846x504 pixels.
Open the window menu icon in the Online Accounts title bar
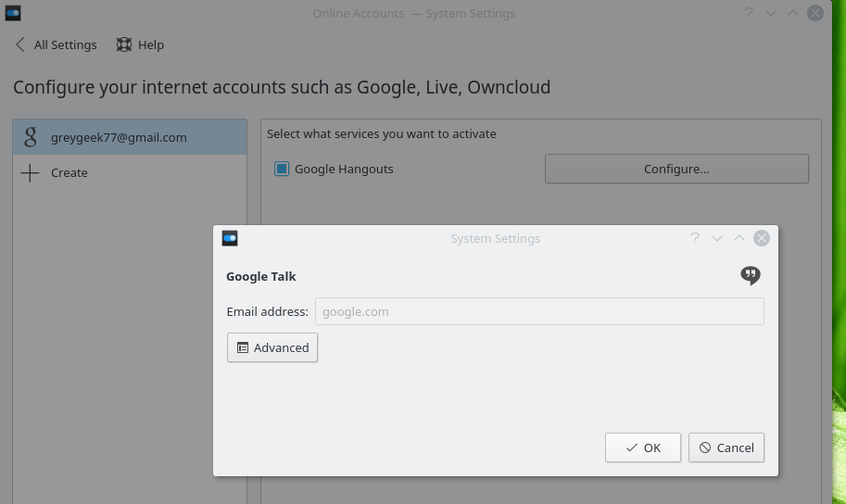[13, 13]
